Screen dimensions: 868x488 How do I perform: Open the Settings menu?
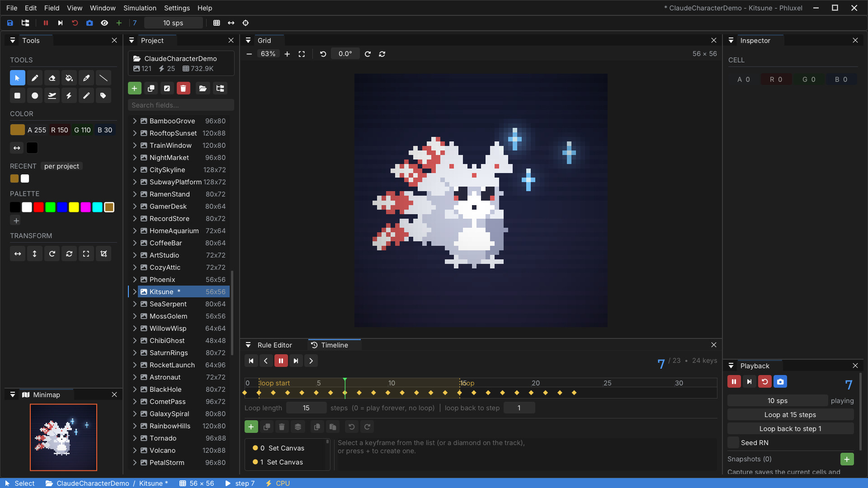point(177,8)
